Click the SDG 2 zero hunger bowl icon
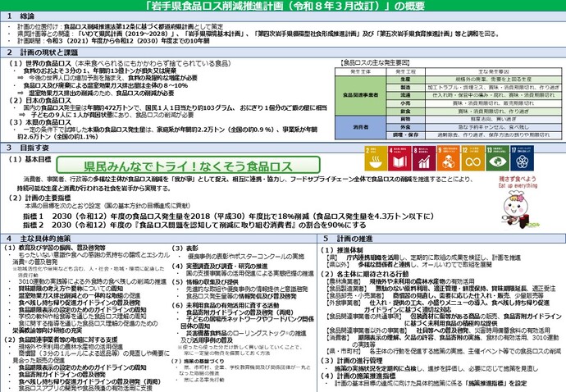This screenshot has height=392, width=566. [x=376, y=158]
